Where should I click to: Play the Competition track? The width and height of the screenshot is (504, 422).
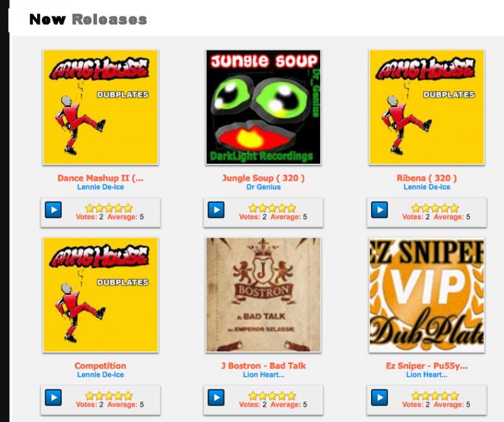tap(54, 397)
